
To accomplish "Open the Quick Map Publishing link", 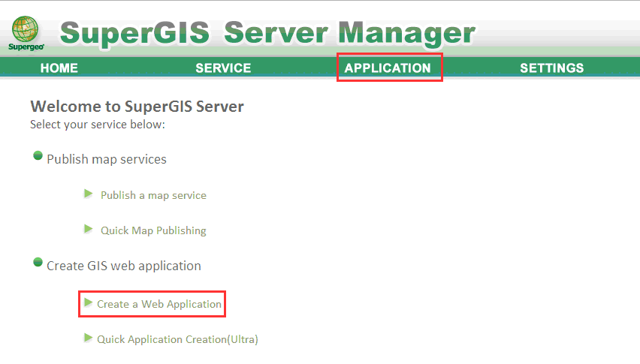I will coord(153,230).
